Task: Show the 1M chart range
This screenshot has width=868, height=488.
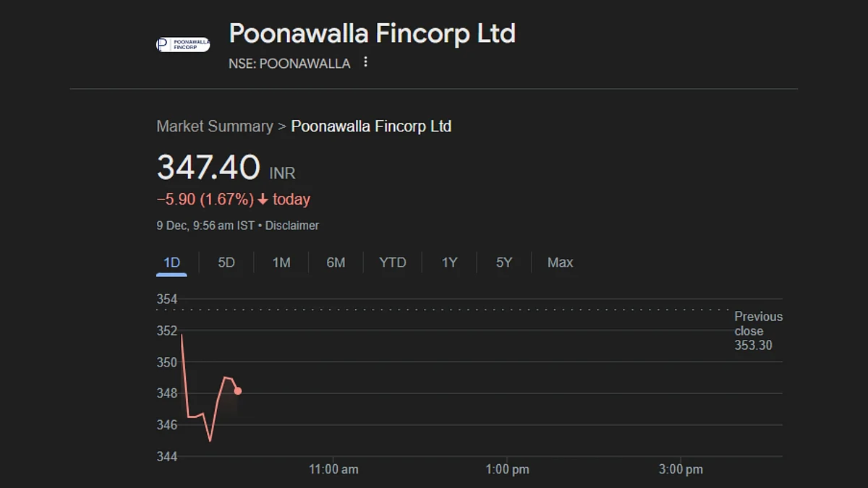Action: [281, 262]
